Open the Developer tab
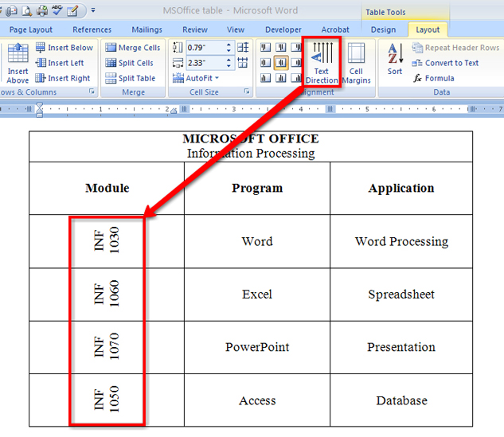Screen dimensions: 504x437 [283, 29]
